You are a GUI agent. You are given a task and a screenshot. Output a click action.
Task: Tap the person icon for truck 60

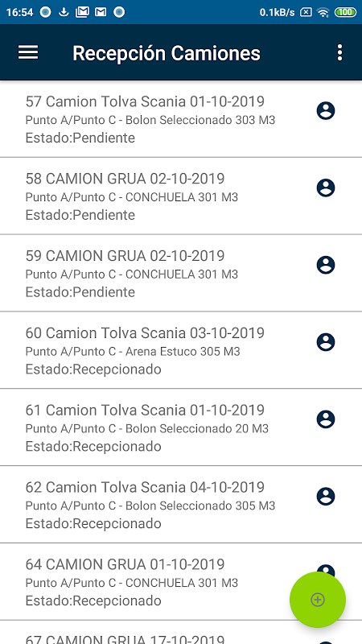click(x=326, y=342)
